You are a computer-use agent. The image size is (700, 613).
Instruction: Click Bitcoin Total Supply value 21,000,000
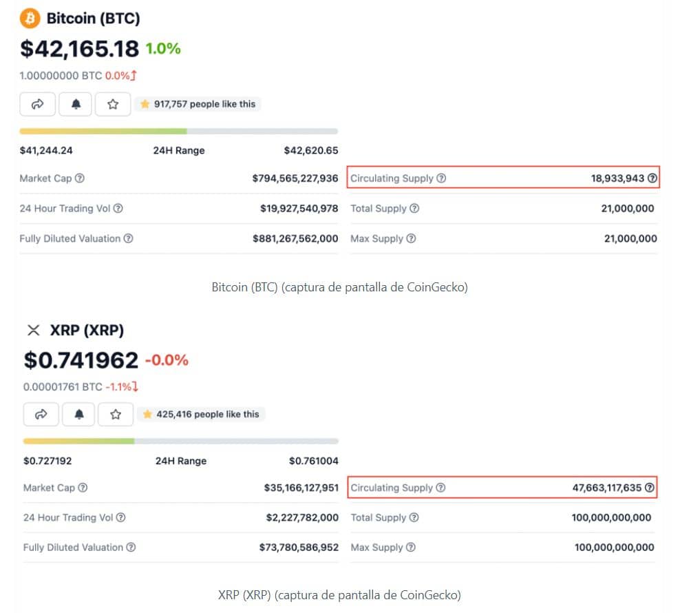click(628, 208)
